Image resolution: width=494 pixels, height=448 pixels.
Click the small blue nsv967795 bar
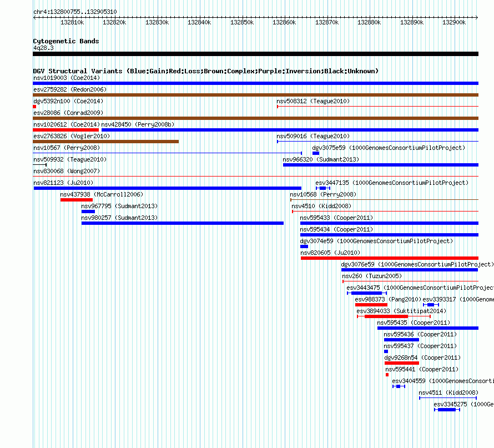(x=88, y=212)
